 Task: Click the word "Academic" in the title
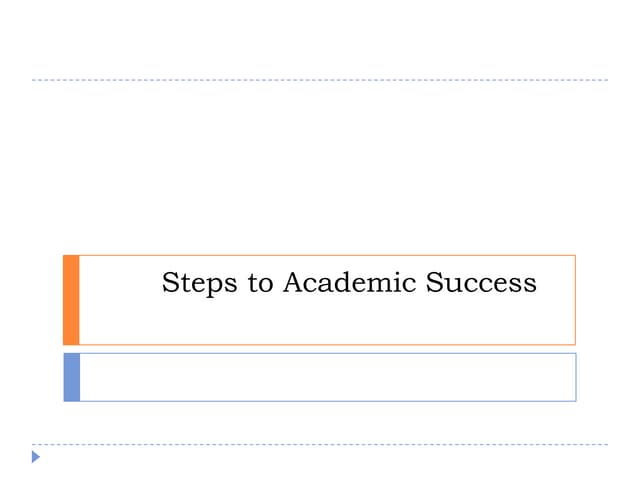tap(350, 283)
